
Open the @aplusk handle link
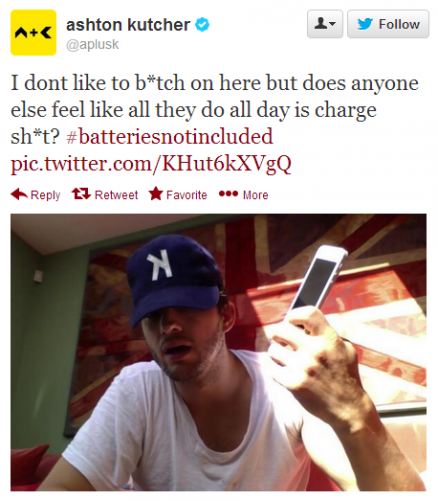pos(92,44)
